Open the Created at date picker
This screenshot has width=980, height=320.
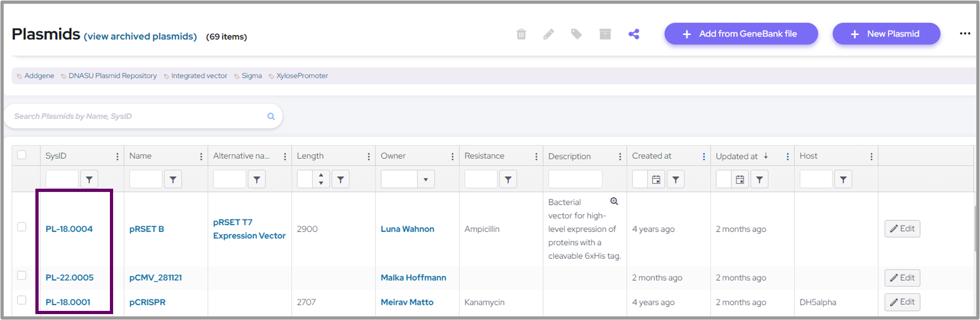(x=656, y=180)
